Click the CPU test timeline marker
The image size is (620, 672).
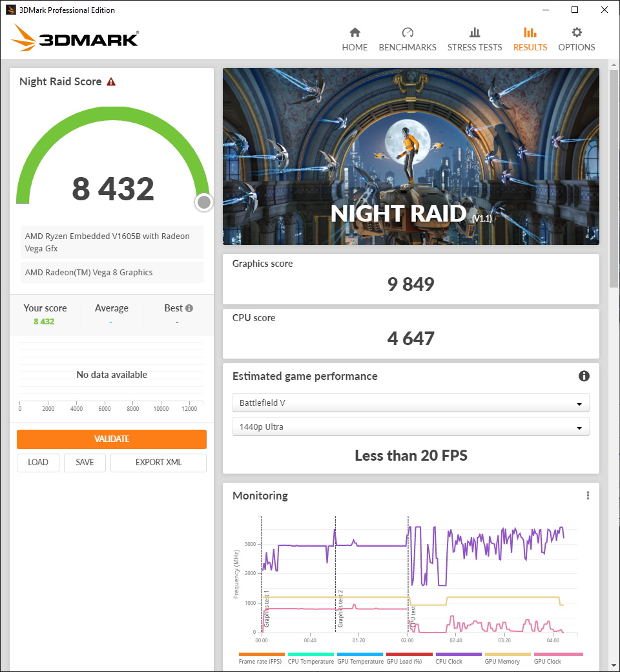[x=413, y=618]
